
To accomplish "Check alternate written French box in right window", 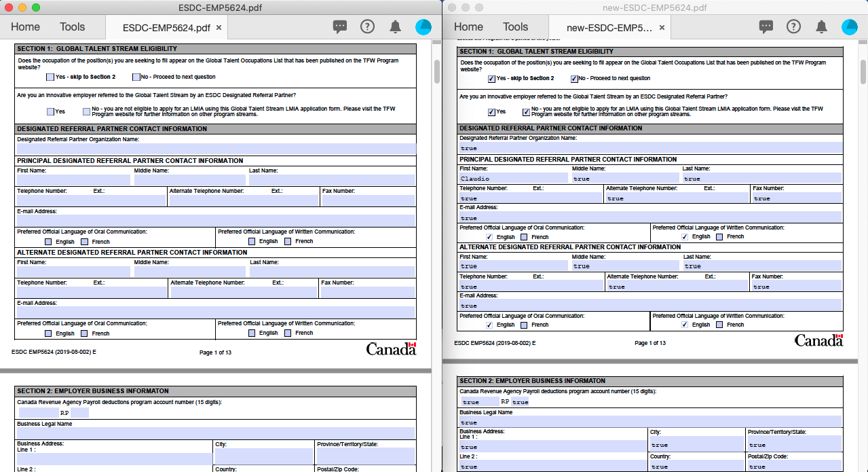I will (719, 325).
